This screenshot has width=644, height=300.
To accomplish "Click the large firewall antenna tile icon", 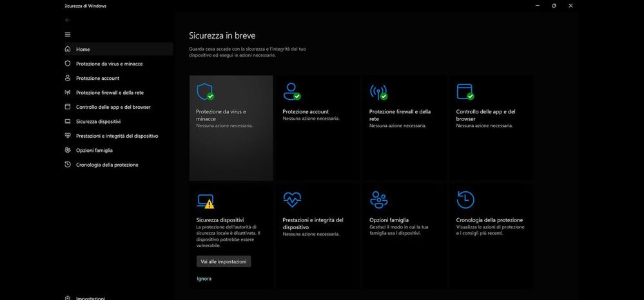I will point(378,92).
